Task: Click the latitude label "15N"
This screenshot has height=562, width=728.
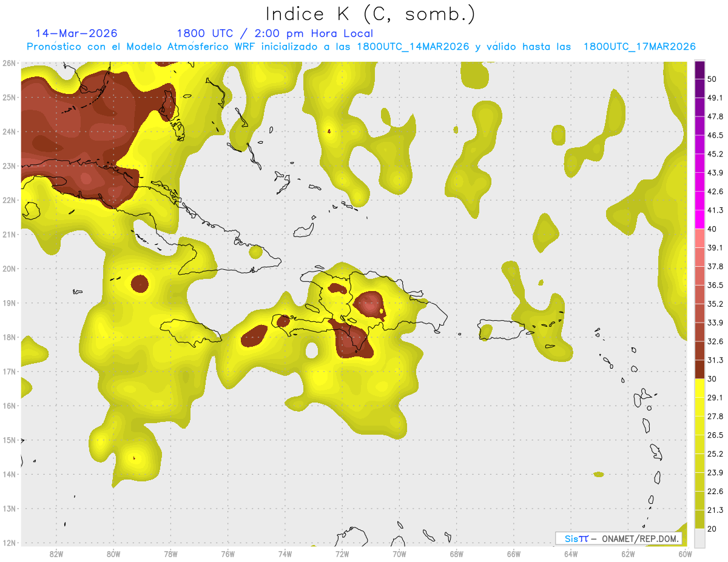Action: coord(8,440)
